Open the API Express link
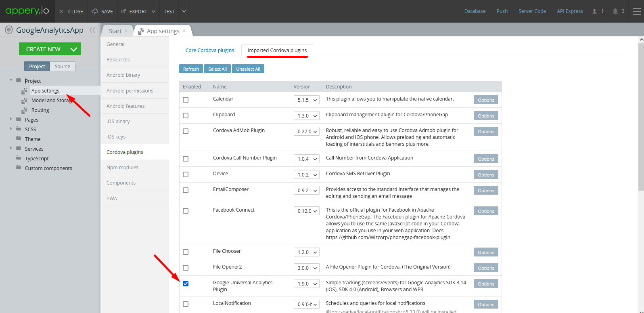Viewport: 644px width, 313px height. [570, 11]
